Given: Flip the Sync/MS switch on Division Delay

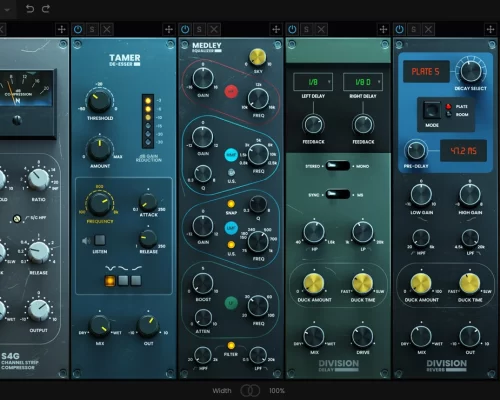Looking at the screenshot, I should coord(338,194).
